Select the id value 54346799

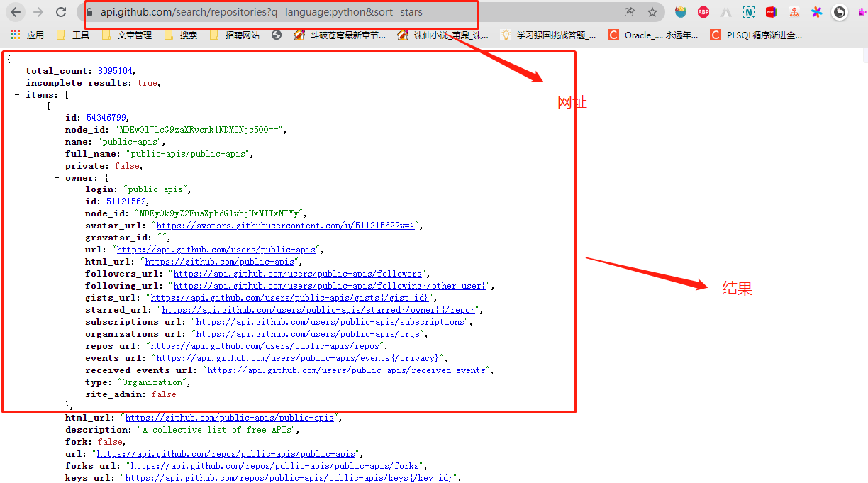(x=106, y=118)
